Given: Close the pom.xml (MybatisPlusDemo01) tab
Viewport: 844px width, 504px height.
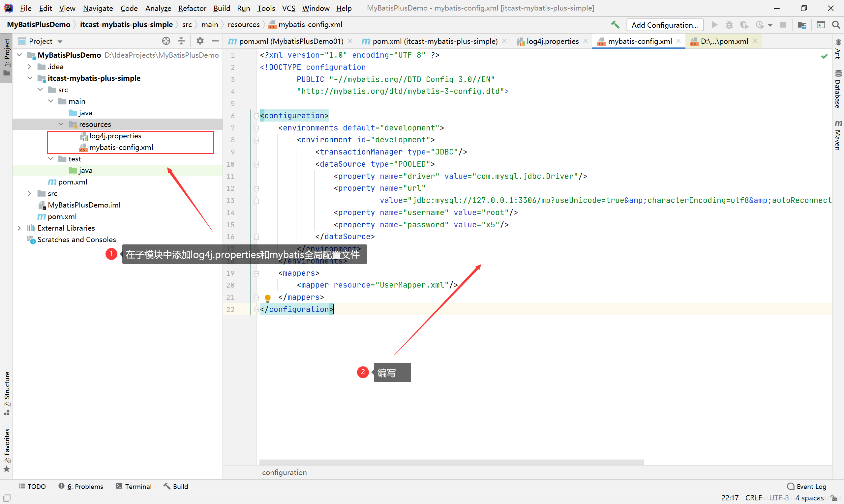Looking at the screenshot, I should click(350, 41).
